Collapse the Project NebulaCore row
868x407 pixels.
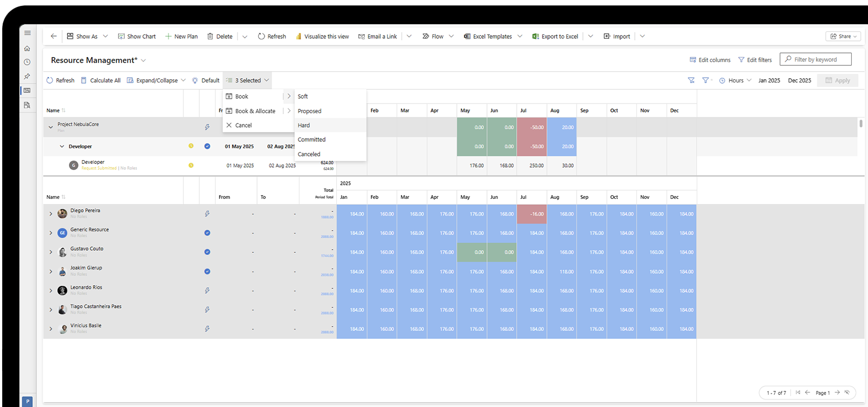pyautogui.click(x=51, y=127)
